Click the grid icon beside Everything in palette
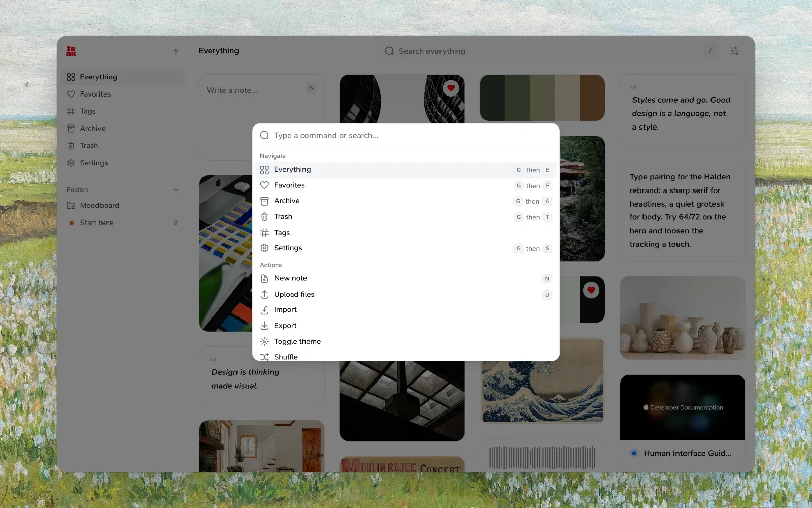This screenshot has width=812, height=508. coord(264,170)
